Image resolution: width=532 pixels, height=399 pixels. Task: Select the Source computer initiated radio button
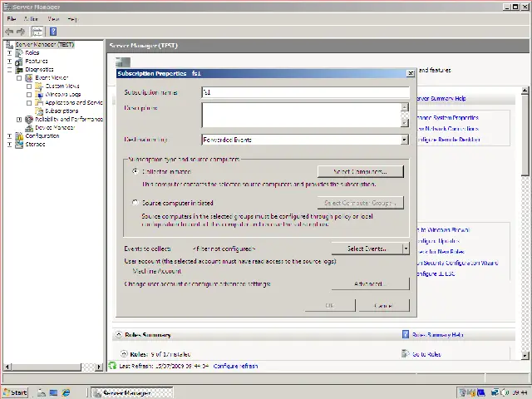[x=135, y=203]
